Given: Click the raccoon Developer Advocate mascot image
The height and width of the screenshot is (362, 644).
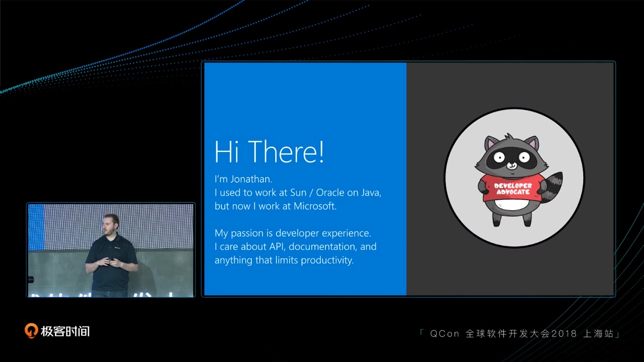Looking at the screenshot, I should 514,177.
